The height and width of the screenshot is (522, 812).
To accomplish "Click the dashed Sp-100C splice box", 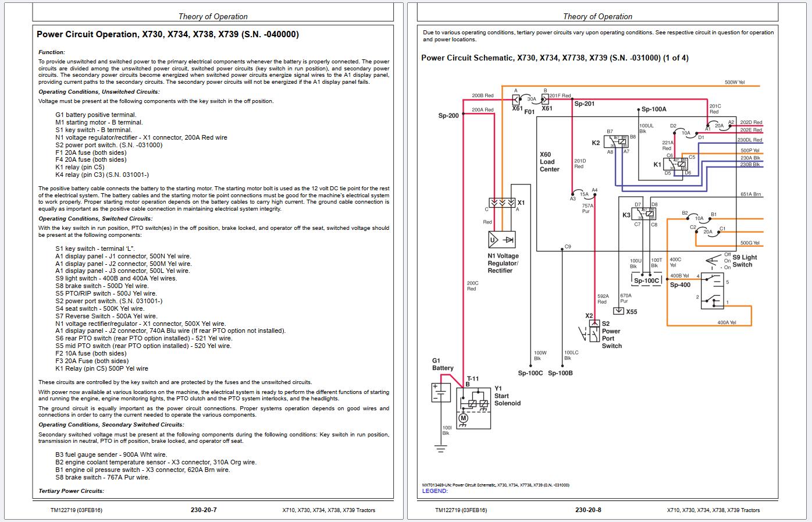I will coord(646,280).
